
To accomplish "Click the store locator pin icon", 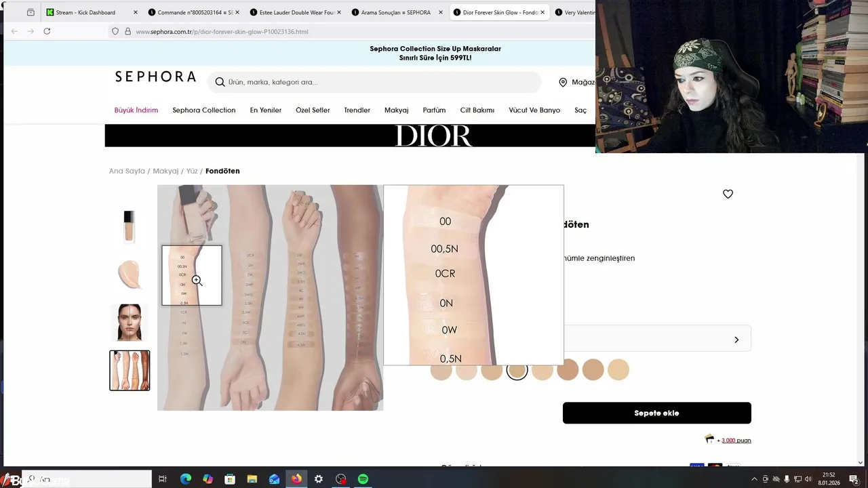I will tap(563, 82).
